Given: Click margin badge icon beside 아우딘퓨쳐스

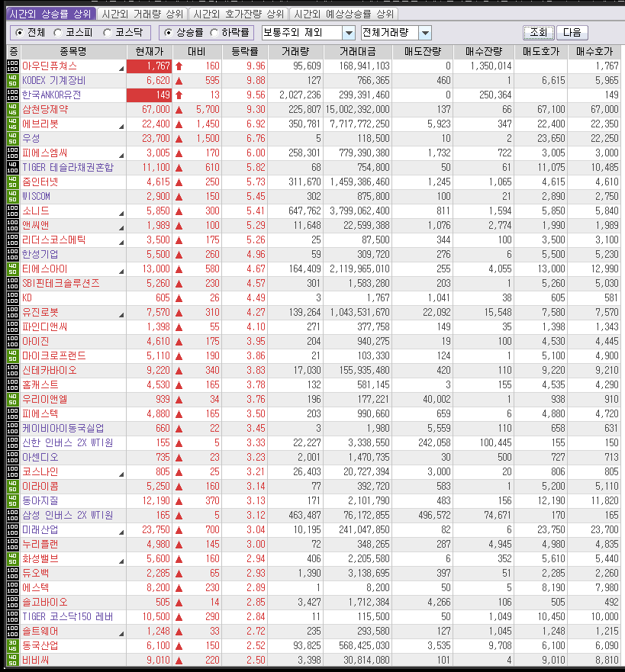Looking at the screenshot, I should [x=12, y=66].
